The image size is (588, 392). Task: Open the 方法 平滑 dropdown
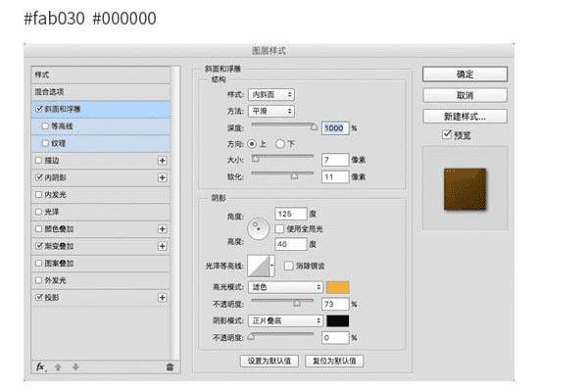tap(271, 112)
